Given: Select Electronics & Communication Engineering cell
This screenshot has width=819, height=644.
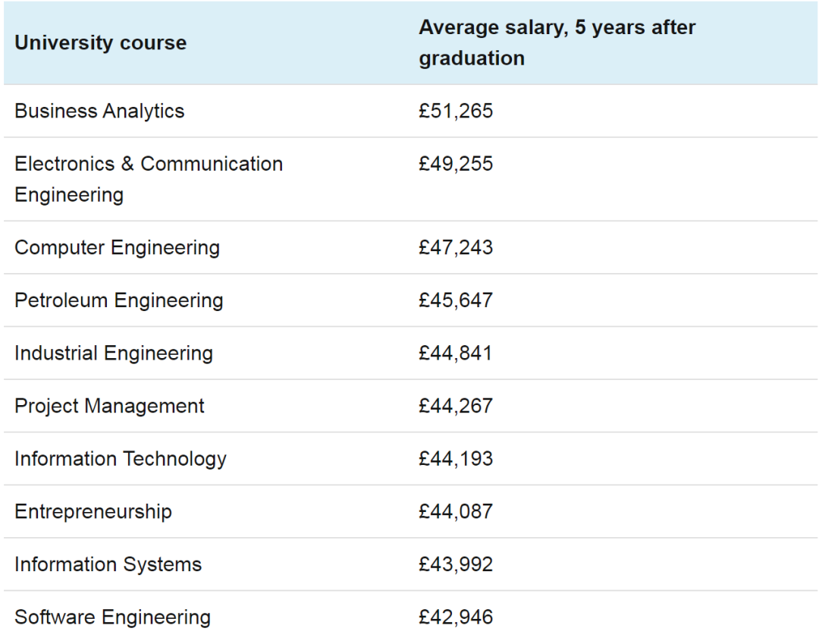Looking at the screenshot, I should point(149,179).
